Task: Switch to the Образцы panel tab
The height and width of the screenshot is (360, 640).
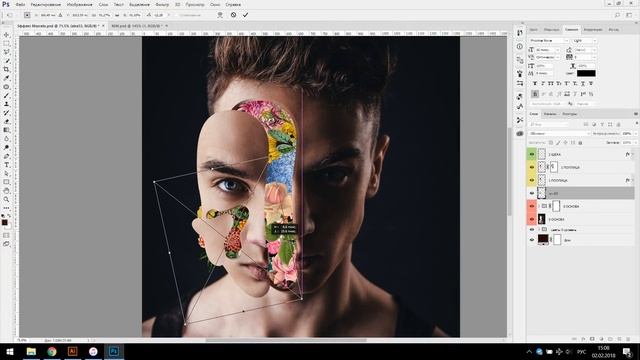Action: tap(551, 30)
